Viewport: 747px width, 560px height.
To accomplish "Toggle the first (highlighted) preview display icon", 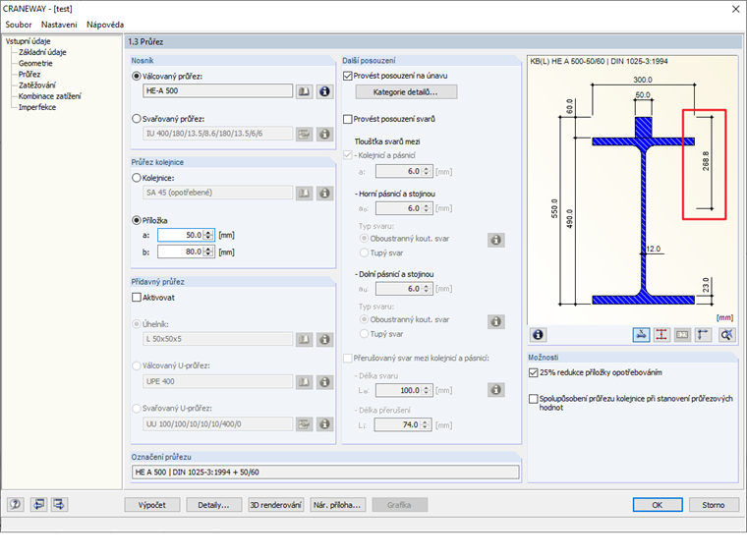I will point(641,335).
